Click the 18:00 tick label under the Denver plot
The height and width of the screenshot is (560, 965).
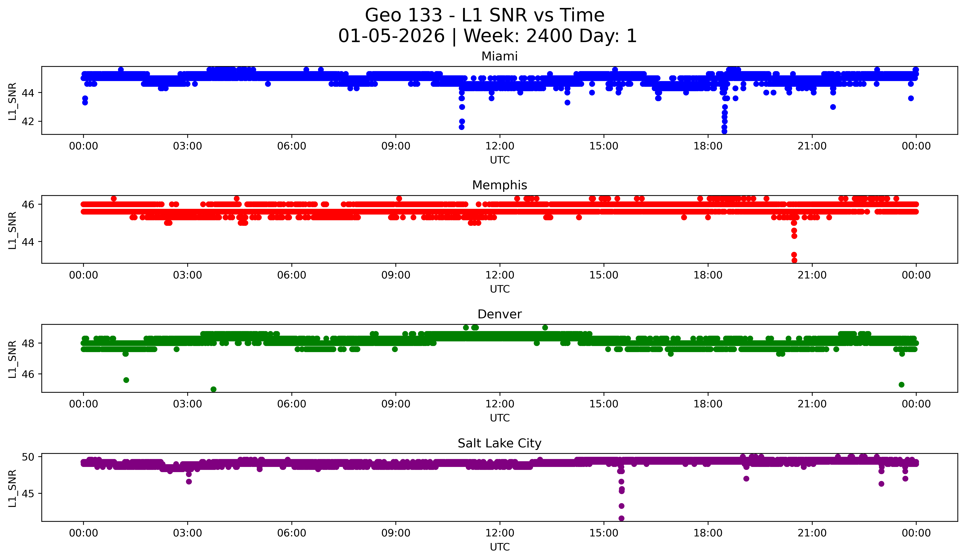tap(708, 404)
